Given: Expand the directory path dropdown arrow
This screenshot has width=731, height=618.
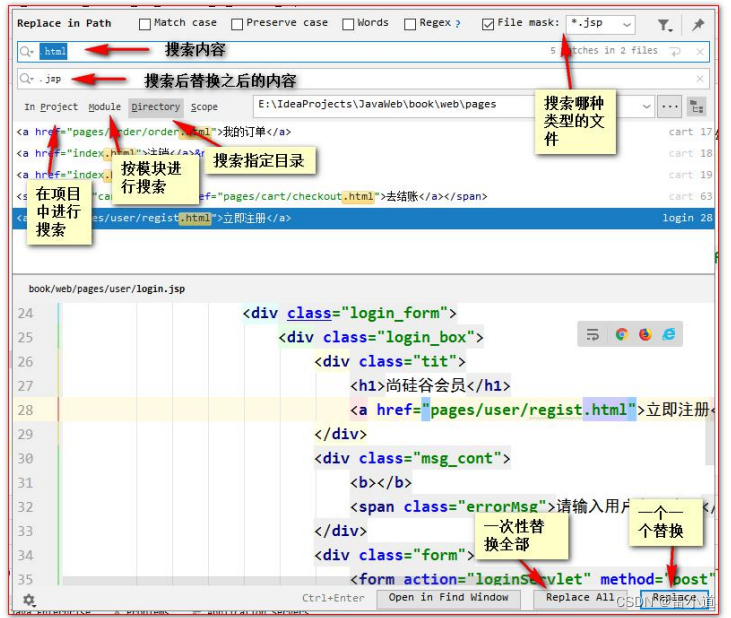Looking at the screenshot, I should (646, 107).
